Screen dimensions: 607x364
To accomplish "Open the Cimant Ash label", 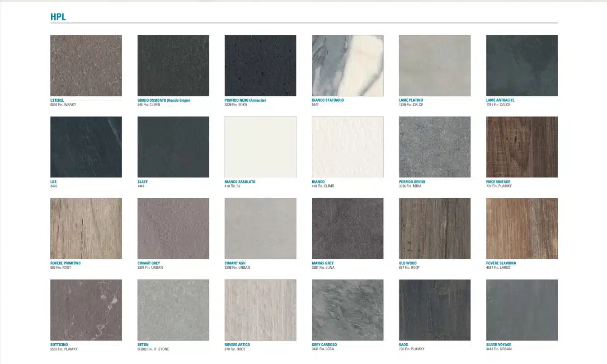I will click(x=235, y=263).
